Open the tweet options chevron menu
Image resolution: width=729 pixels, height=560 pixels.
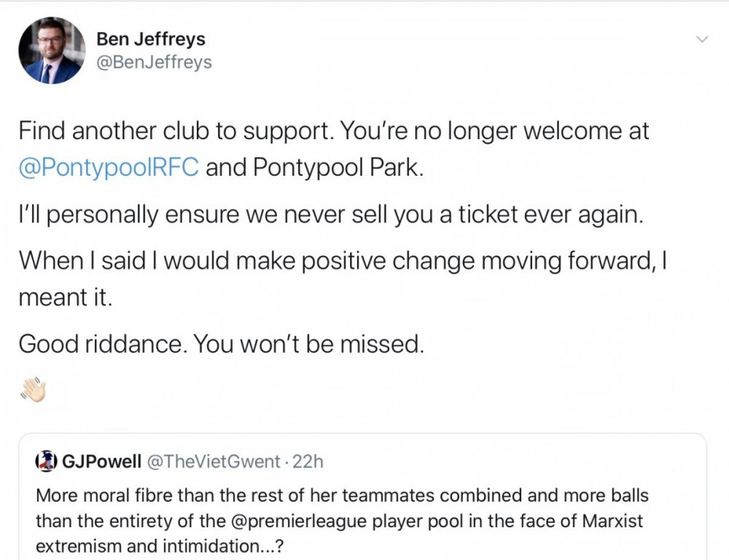click(x=702, y=39)
